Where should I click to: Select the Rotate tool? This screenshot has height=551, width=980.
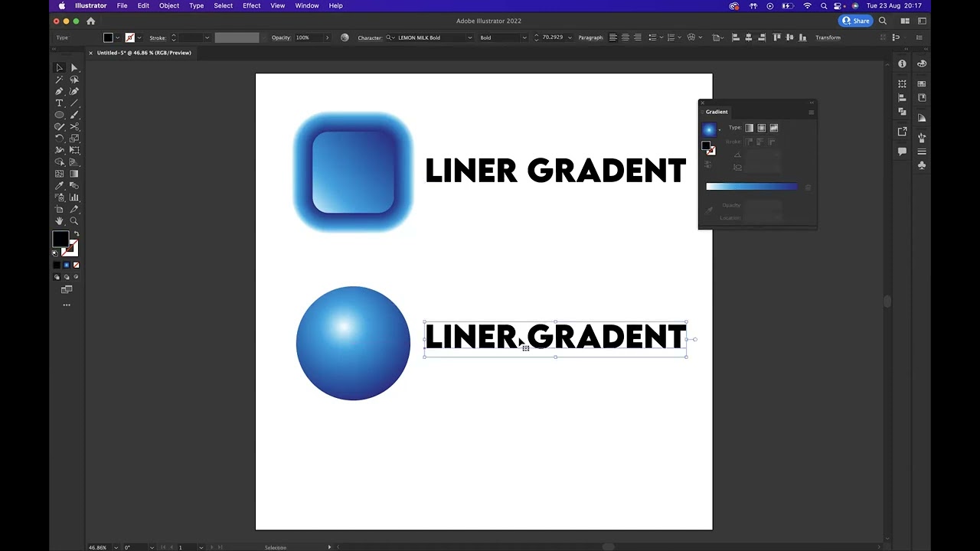pos(59,139)
